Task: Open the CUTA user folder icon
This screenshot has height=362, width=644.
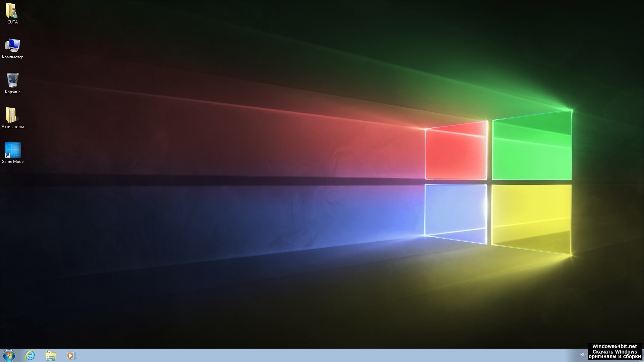Action: pyautogui.click(x=12, y=10)
